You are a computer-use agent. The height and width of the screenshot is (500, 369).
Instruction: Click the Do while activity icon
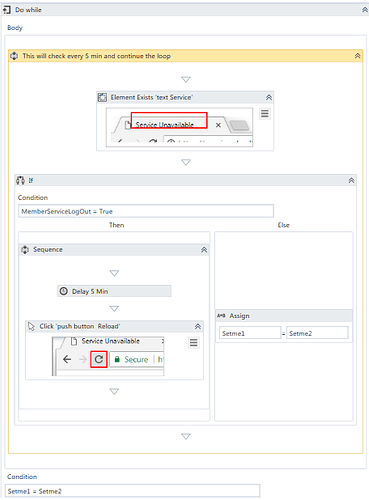(x=7, y=10)
